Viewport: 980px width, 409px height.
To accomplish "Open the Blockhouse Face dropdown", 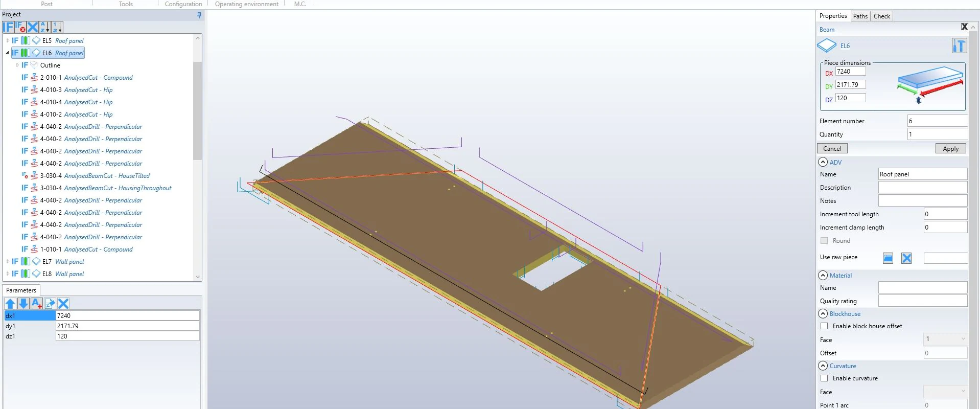I will [x=945, y=339].
